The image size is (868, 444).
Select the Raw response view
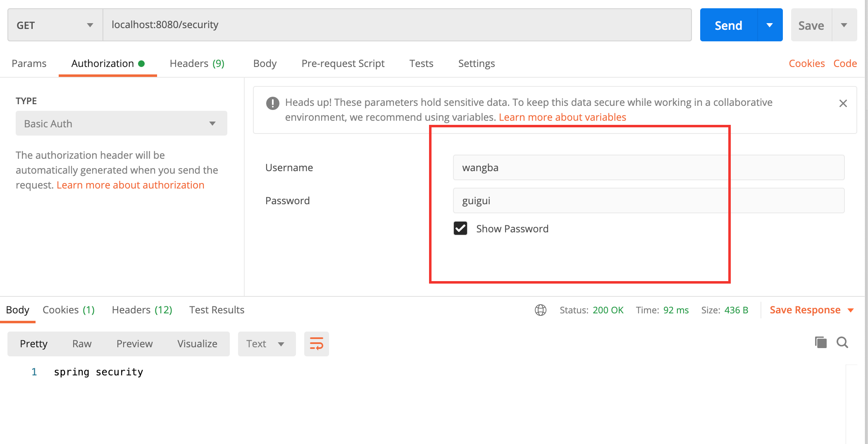click(82, 344)
